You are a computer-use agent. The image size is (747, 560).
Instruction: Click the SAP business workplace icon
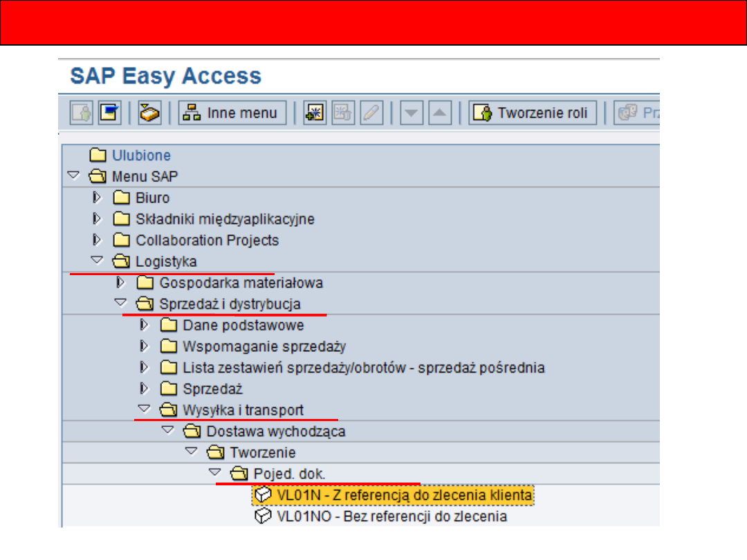tap(149, 113)
